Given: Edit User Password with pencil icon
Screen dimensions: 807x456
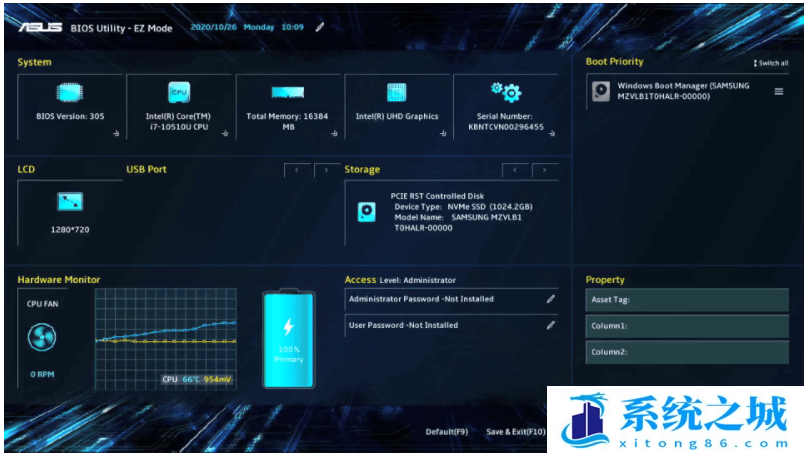Looking at the screenshot, I should [550, 325].
